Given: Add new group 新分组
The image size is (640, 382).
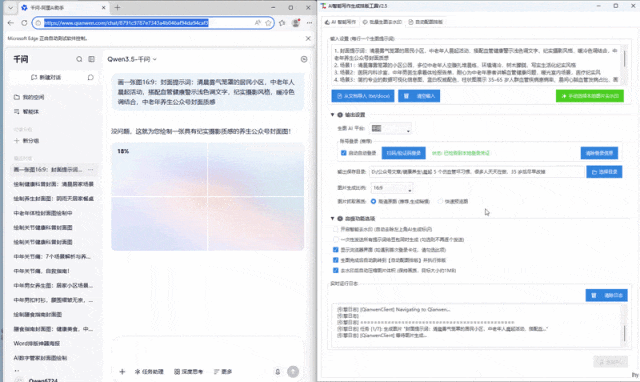Looking at the screenshot, I should pos(27,140).
